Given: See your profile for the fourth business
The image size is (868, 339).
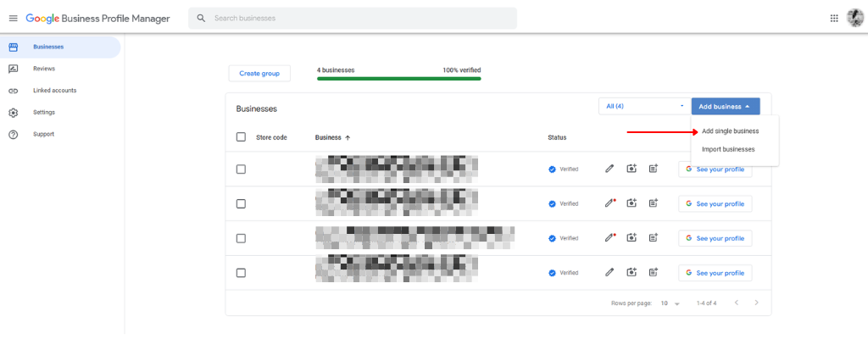Looking at the screenshot, I should click(715, 273).
